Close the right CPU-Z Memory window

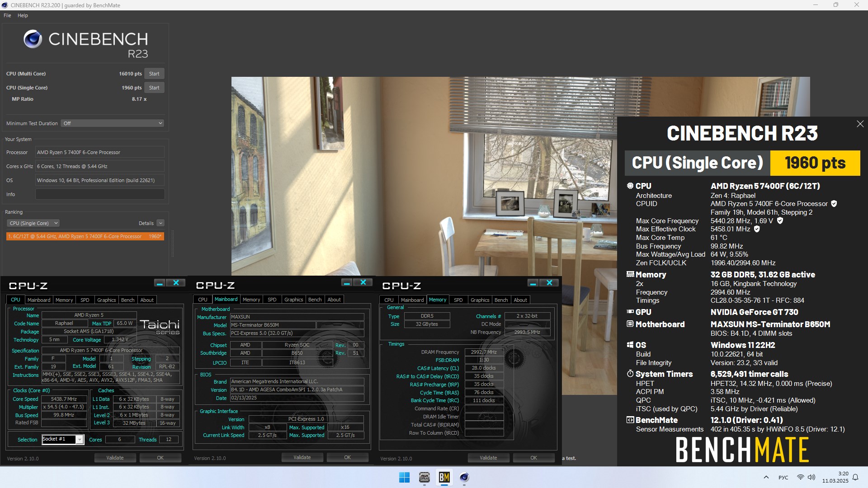(549, 283)
